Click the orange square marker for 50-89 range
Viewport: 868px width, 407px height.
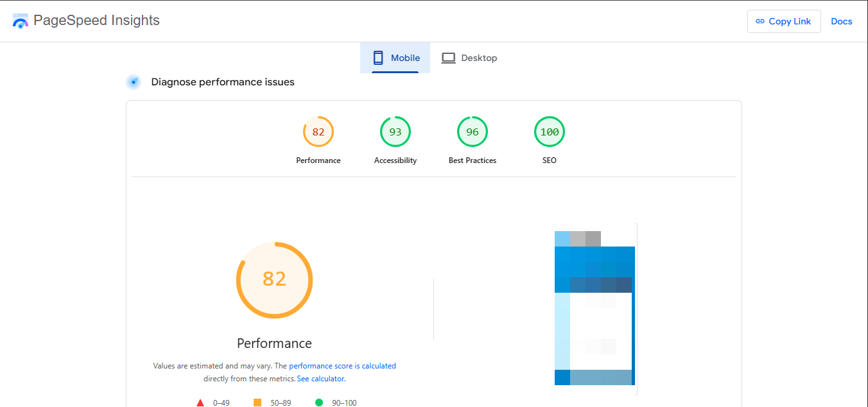click(x=257, y=401)
